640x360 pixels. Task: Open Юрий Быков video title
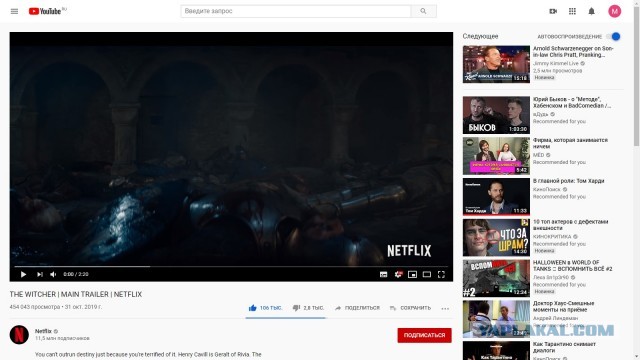pyautogui.click(x=572, y=102)
